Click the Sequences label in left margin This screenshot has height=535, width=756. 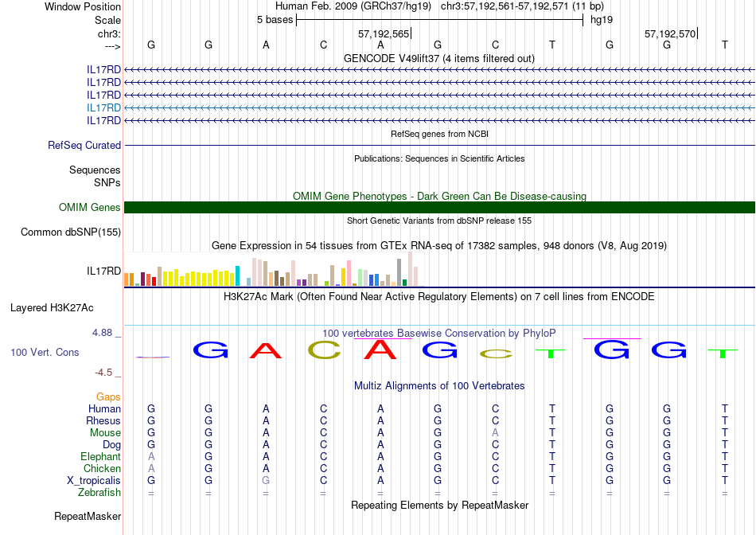point(95,170)
